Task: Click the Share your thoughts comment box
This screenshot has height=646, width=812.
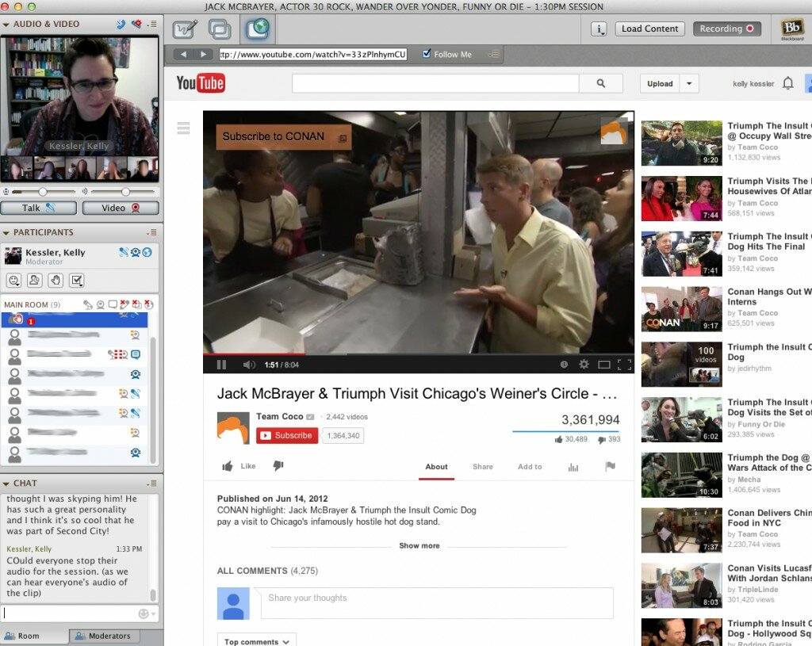Action: tap(437, 603)
